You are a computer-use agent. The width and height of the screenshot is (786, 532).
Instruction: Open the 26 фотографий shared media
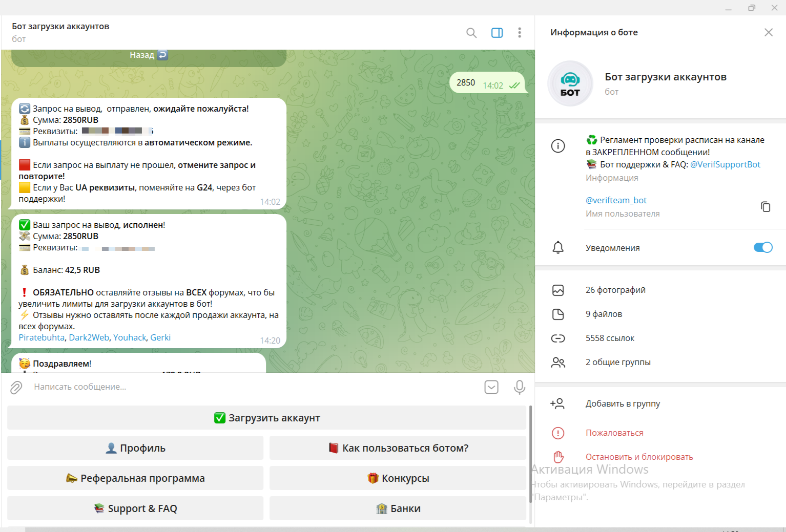click(x=615, y=290)
